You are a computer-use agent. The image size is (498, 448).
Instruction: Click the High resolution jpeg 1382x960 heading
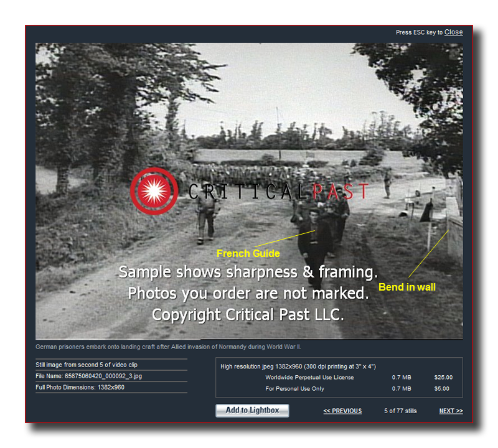coord(298,366)
